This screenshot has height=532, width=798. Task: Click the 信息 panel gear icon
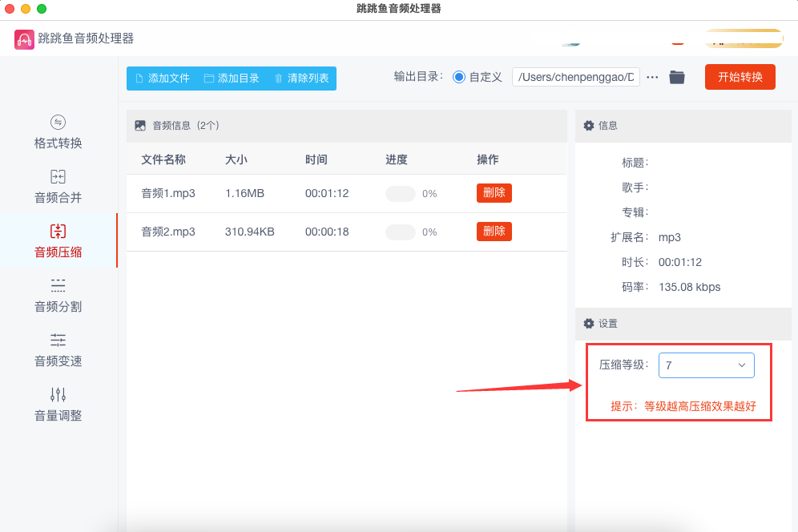point(588,126)
